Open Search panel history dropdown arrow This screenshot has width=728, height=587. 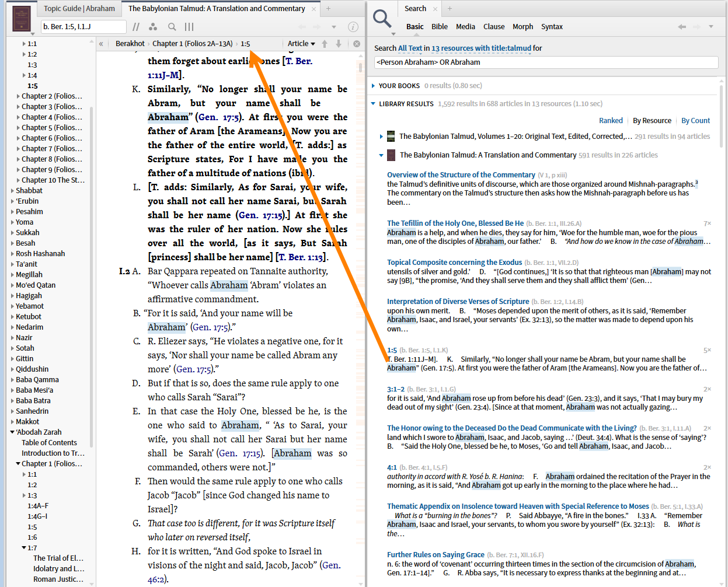(710, 27)
